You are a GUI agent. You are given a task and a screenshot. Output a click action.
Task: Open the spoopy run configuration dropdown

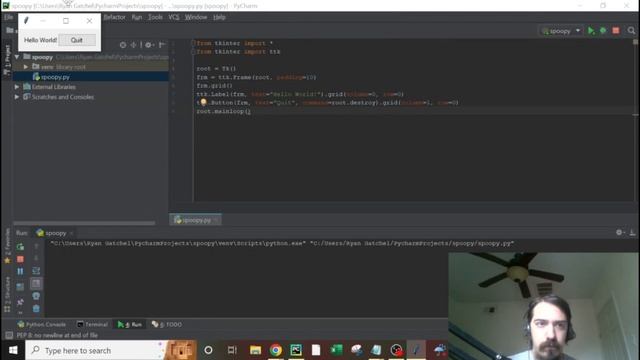(x=561, y=31)
